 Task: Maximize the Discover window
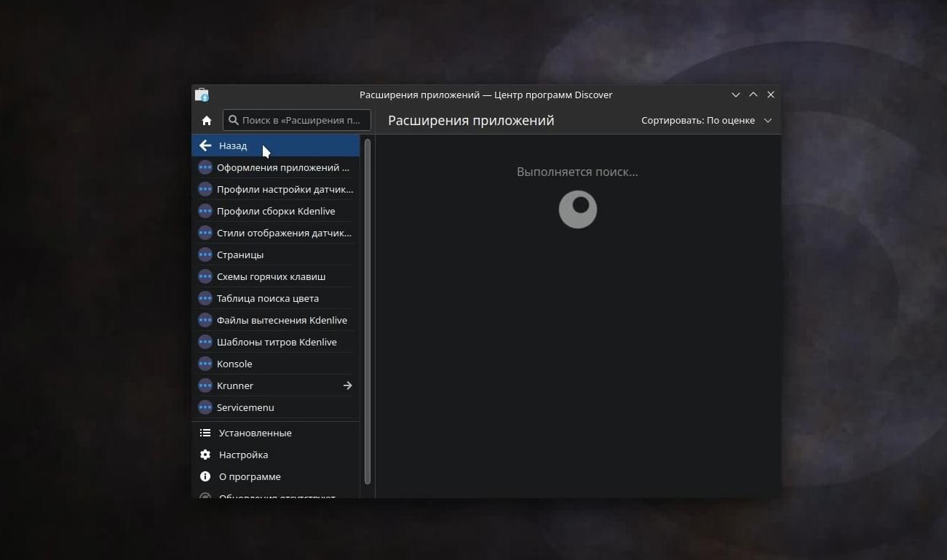[x=753, y=95]
